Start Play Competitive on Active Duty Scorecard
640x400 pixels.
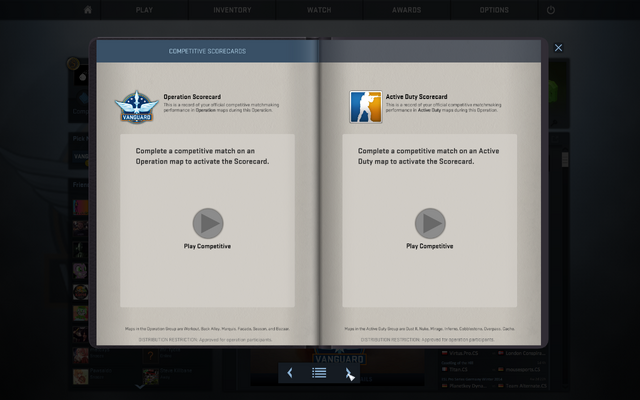430,223
